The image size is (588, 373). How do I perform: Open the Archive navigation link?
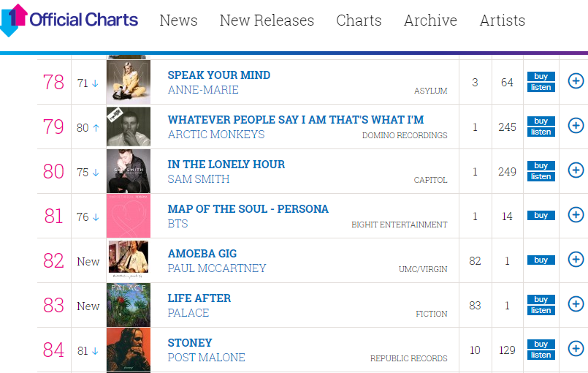(430, 20)
